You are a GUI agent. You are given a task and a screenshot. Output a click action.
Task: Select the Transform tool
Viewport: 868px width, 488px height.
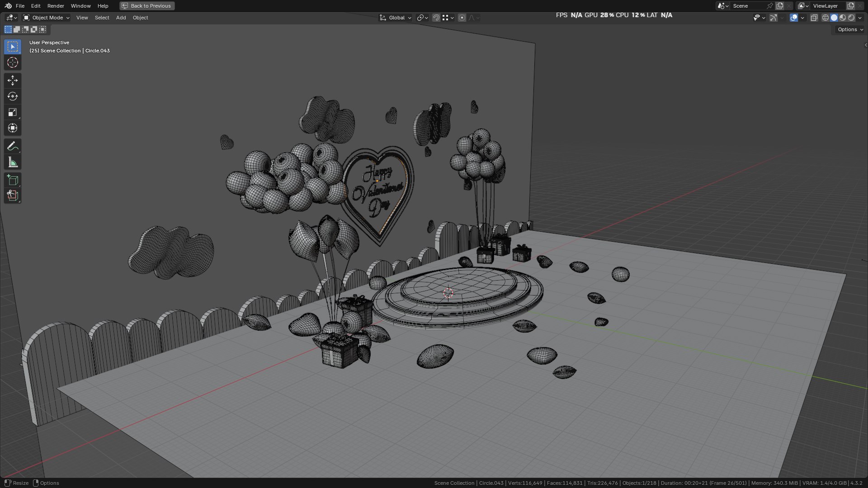point(13,128)
